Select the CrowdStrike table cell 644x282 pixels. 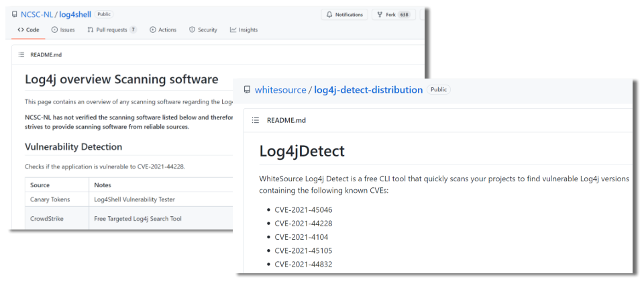click(x=56, y=219)
